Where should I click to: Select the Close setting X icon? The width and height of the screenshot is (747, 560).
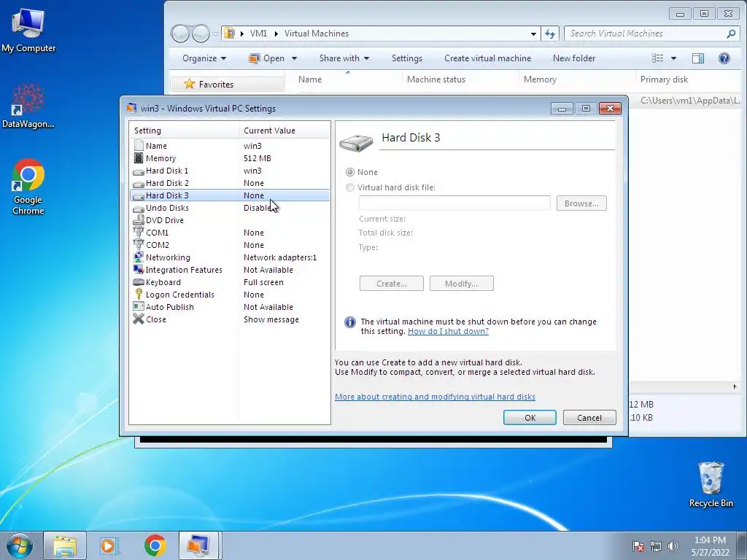[x=138, y=319]
